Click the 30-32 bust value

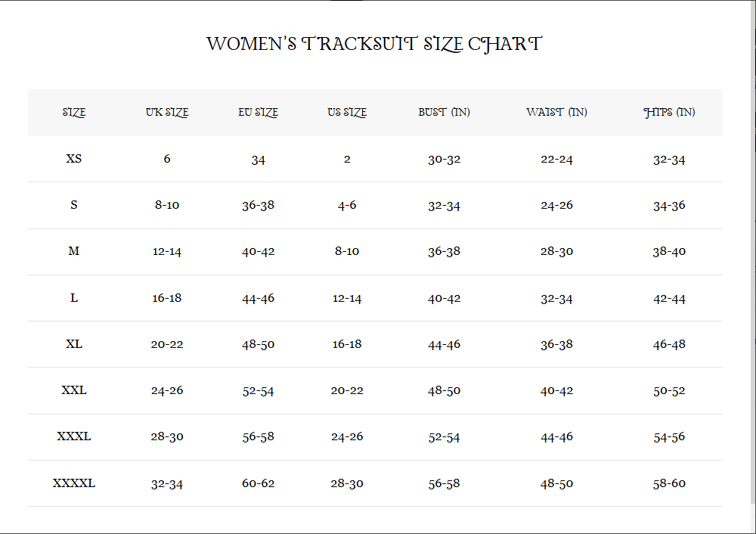click(444, 159)
